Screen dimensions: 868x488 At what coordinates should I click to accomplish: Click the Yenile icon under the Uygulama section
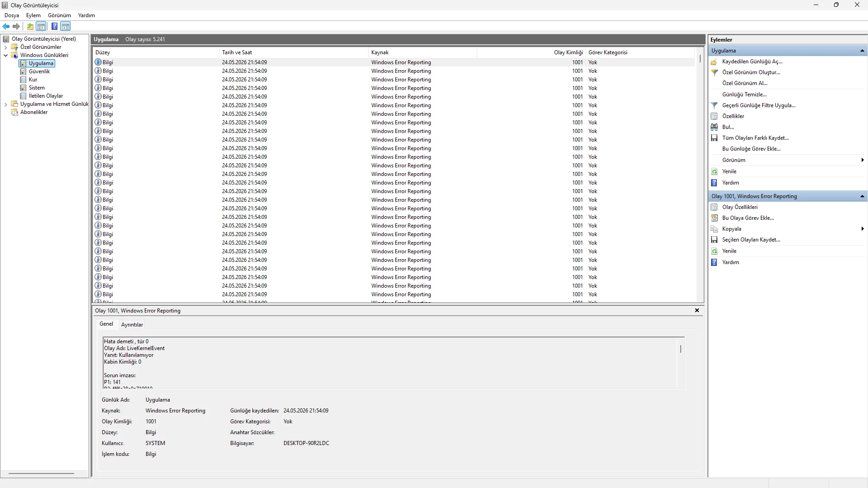pyautogui.click(x=714, y=172)
